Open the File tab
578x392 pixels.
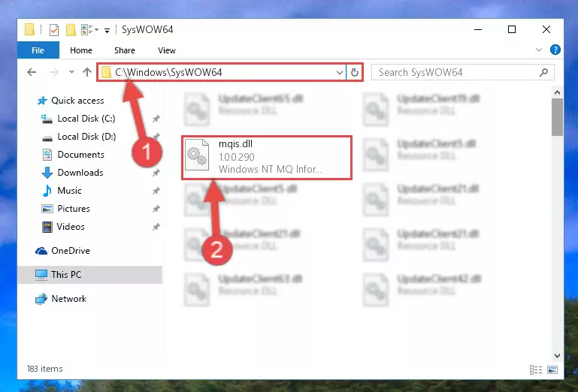coord(38,50)
